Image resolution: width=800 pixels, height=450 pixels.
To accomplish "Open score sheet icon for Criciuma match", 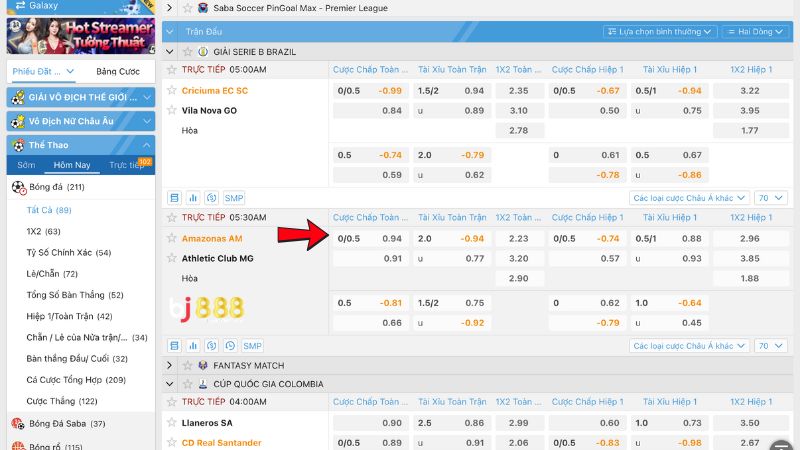I will point(174,198).
